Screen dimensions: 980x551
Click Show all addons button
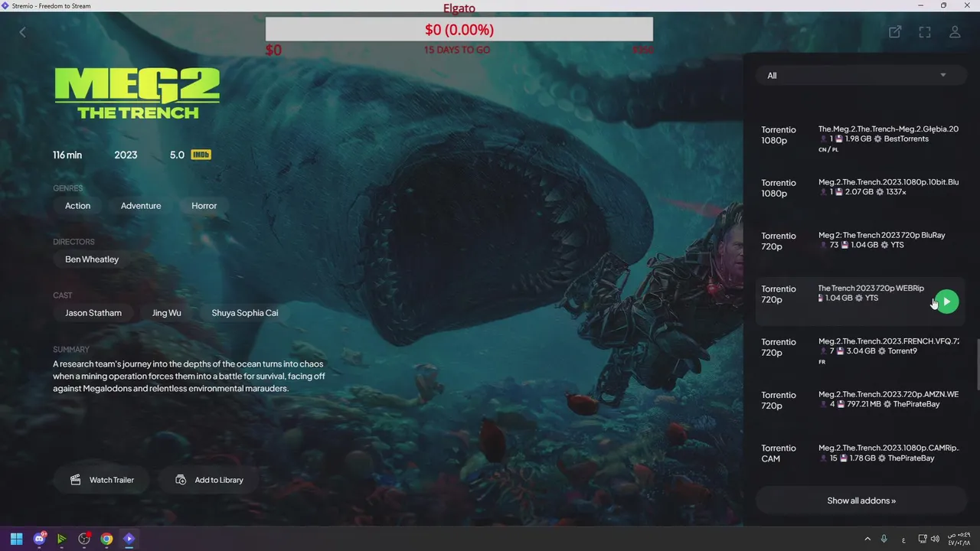point(861,500)
